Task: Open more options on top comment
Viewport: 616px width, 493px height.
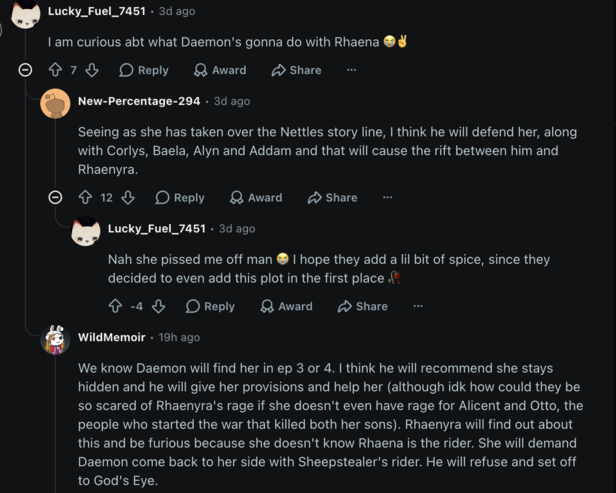Action: (352, 70)
